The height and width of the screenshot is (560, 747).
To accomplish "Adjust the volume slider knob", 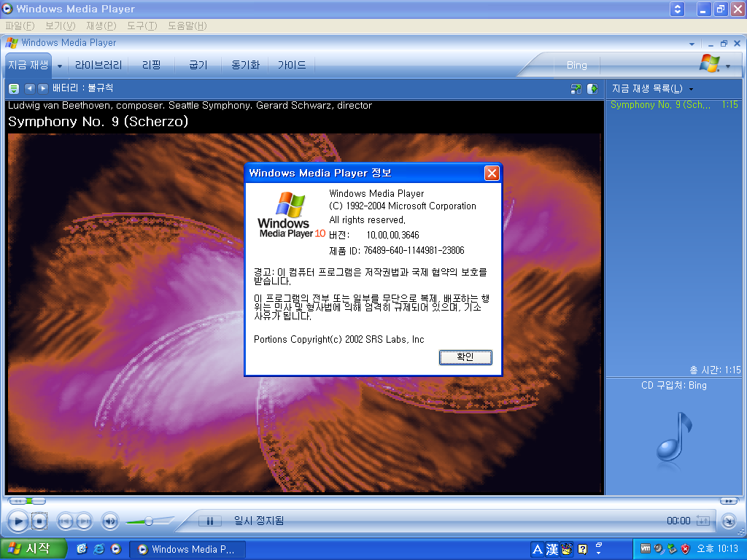I will pos(149,521).
